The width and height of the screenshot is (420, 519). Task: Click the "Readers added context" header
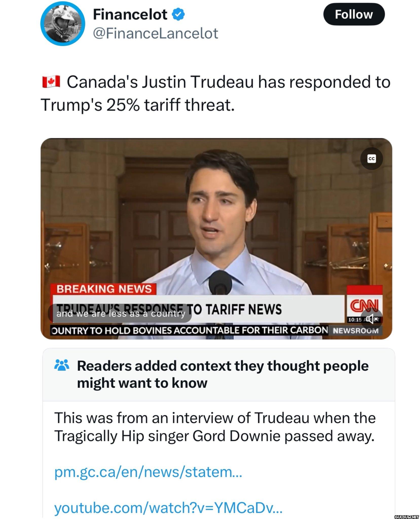click(223, 374)
